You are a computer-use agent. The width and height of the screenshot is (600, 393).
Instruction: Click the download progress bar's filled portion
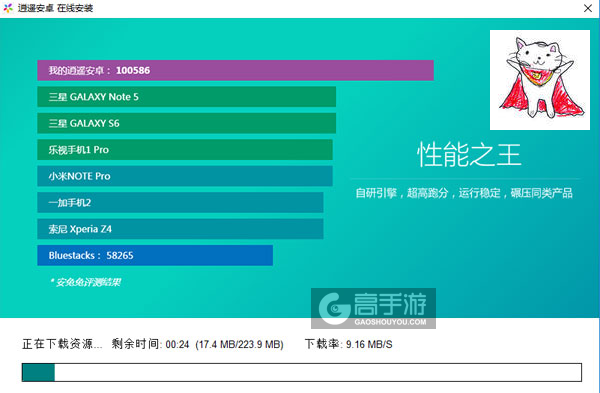pyautogui.click(x=38, y=372)
